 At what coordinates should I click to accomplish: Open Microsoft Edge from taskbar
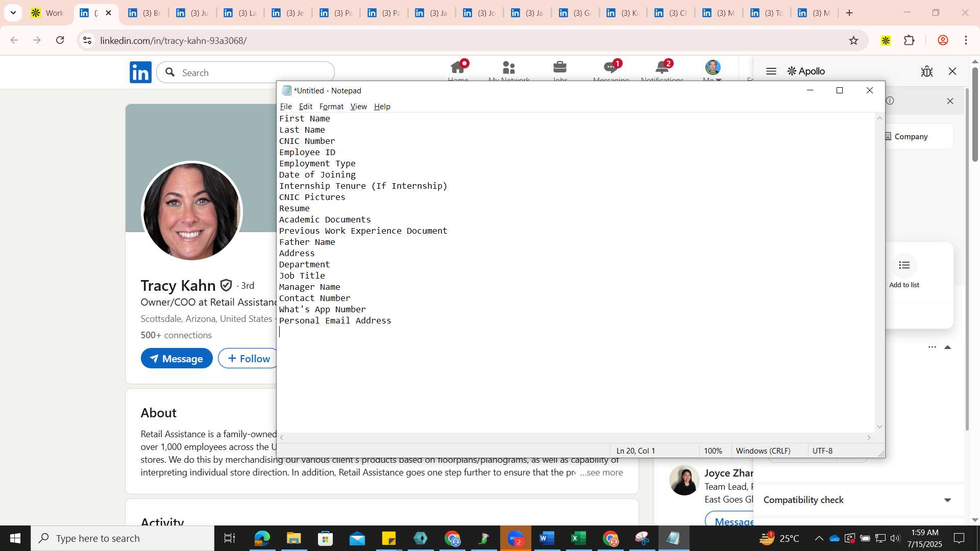click(x=262, y=538)
